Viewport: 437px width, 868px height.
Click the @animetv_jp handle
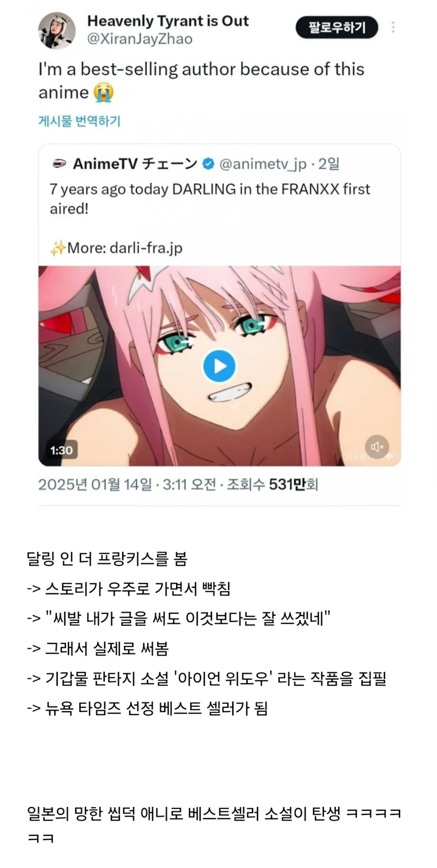[263, 164]
